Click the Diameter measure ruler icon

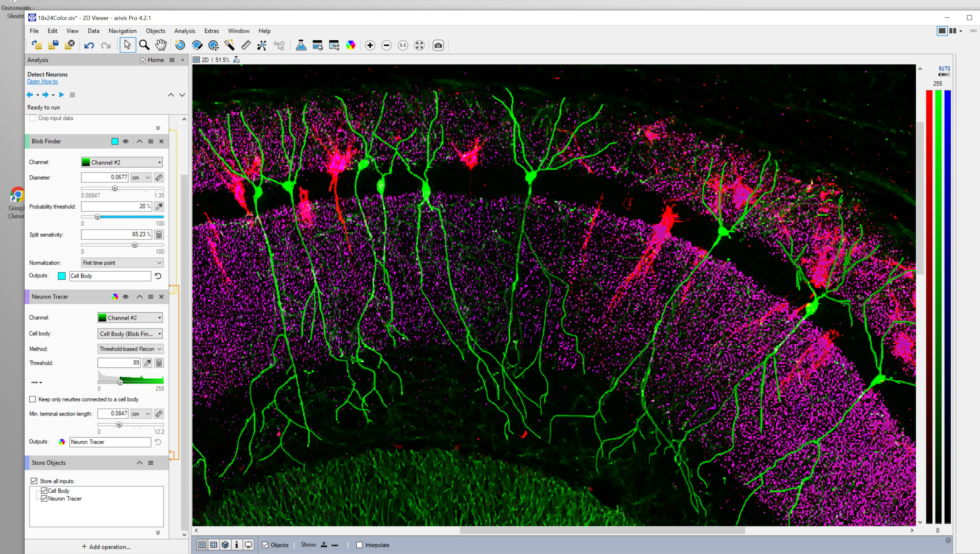159,177
